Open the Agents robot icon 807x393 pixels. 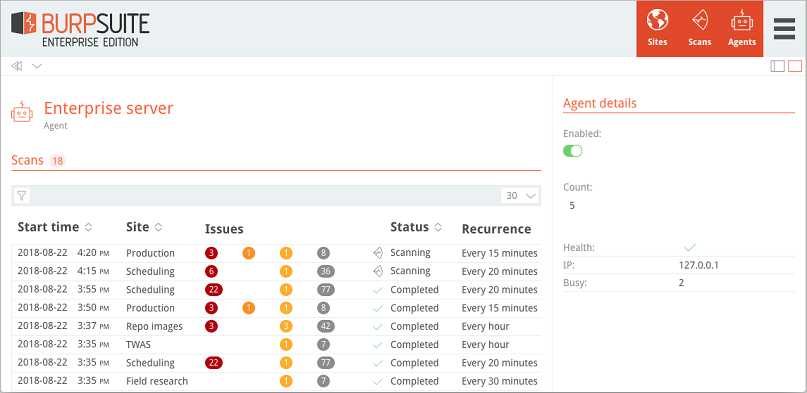[x=742, y=21]
